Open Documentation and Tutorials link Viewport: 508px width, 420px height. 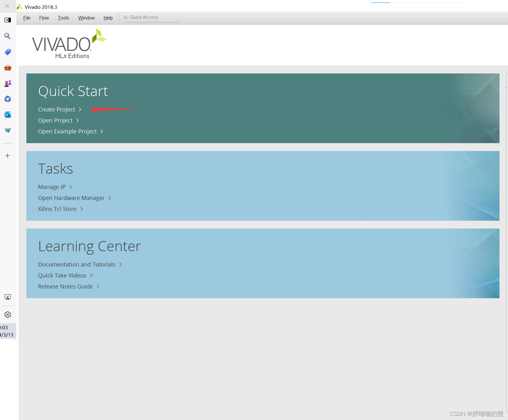tap(77, 265)
